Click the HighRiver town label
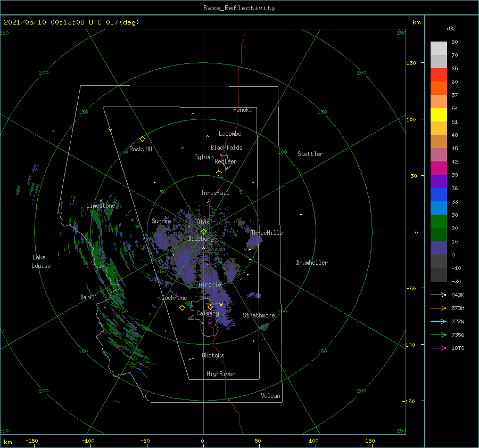479x448 pixels. point(221,374)
